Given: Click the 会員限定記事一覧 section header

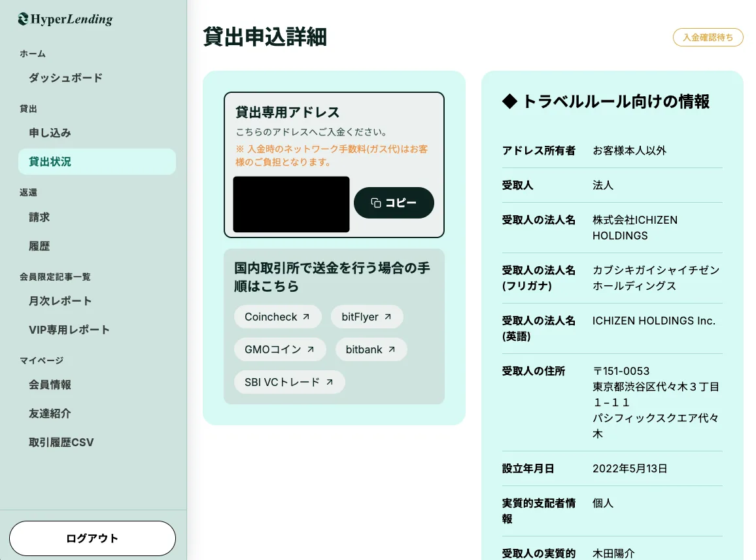Looking at the screenshot, I should coord(55,277).
